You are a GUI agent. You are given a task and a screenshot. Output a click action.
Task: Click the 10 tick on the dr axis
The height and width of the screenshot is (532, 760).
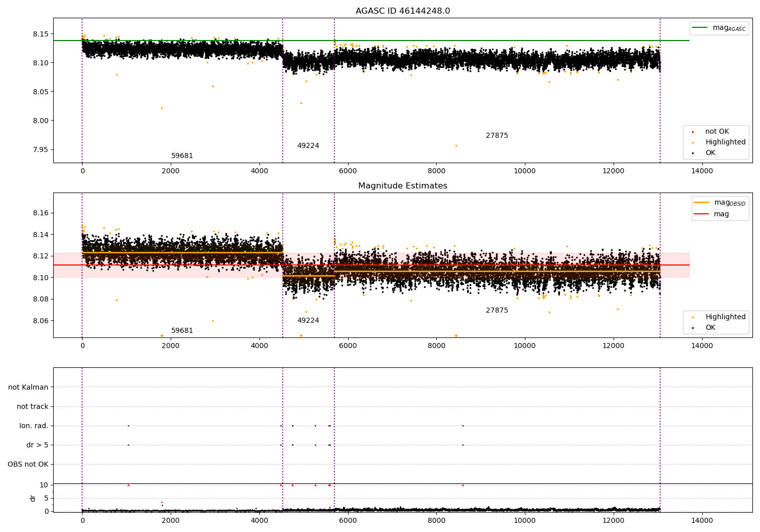coord(44,485)
